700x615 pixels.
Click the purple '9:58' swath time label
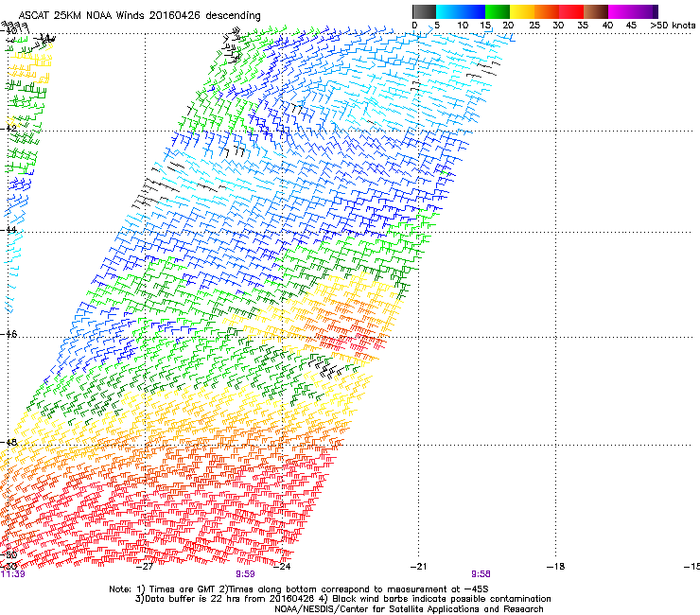pyautogui.click(x=481, y=574)
